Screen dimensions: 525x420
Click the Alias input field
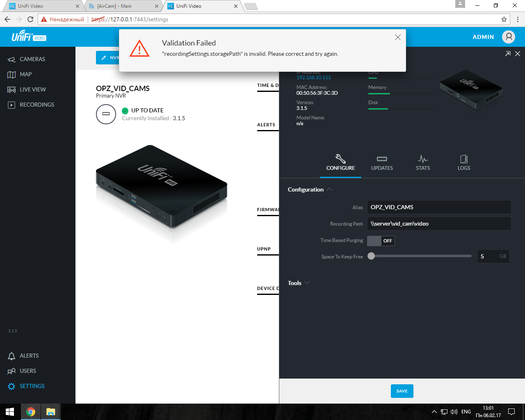coord(439,207)
